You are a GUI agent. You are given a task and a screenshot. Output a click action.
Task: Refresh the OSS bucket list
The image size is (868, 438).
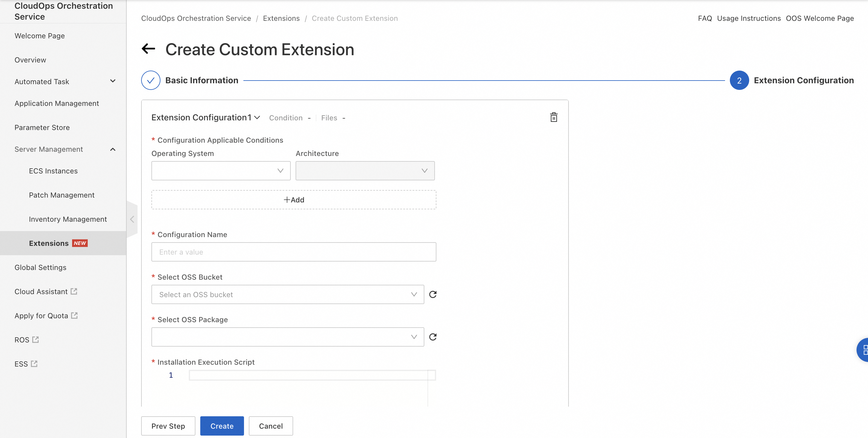[433, 294]
